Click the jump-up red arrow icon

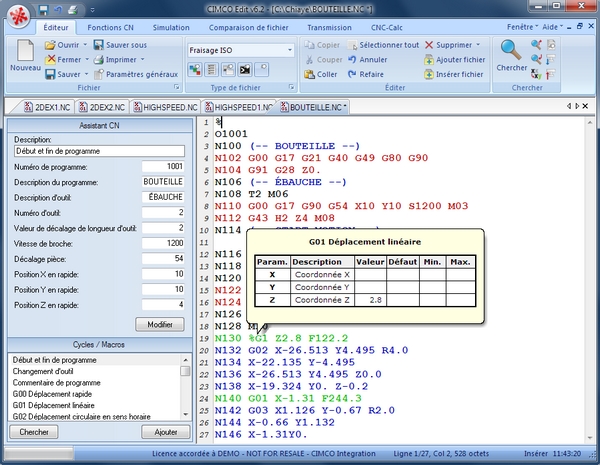pyautogui.click(x=551, y=74)
